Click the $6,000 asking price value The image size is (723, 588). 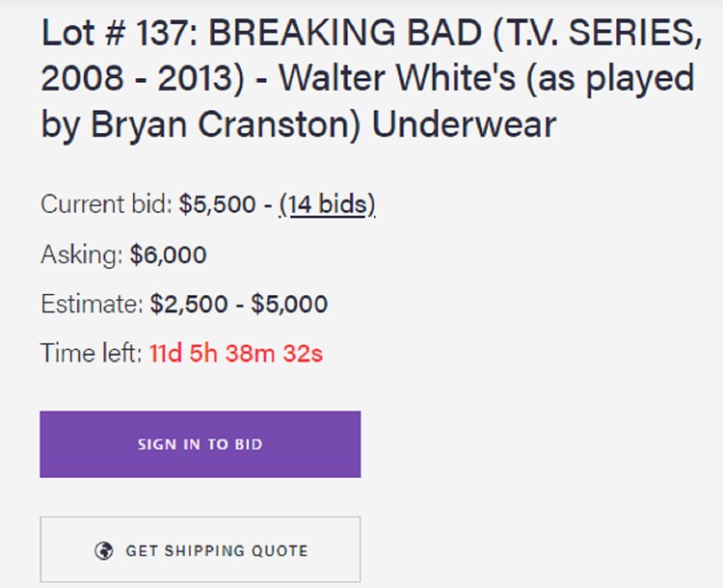coord(169,255)
